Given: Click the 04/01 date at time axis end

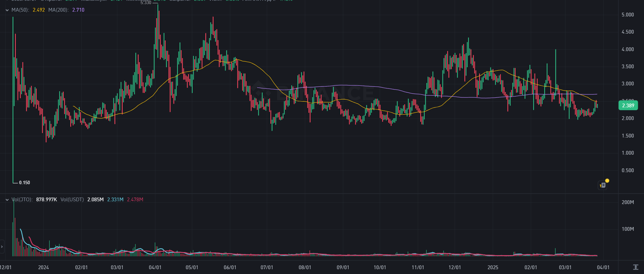Looking at the screenshot, I should [x=603, y=267].
